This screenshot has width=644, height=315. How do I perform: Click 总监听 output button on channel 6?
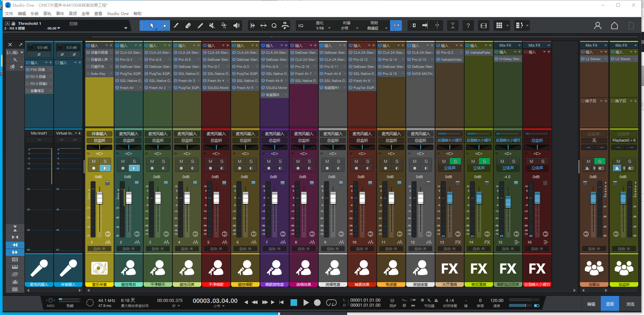pos(245,141)
